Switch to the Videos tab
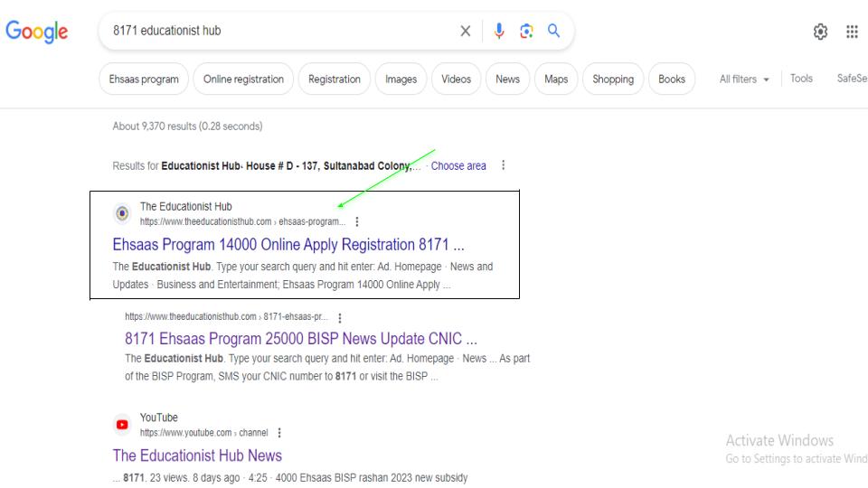The image size is (868, 488). 456,80
